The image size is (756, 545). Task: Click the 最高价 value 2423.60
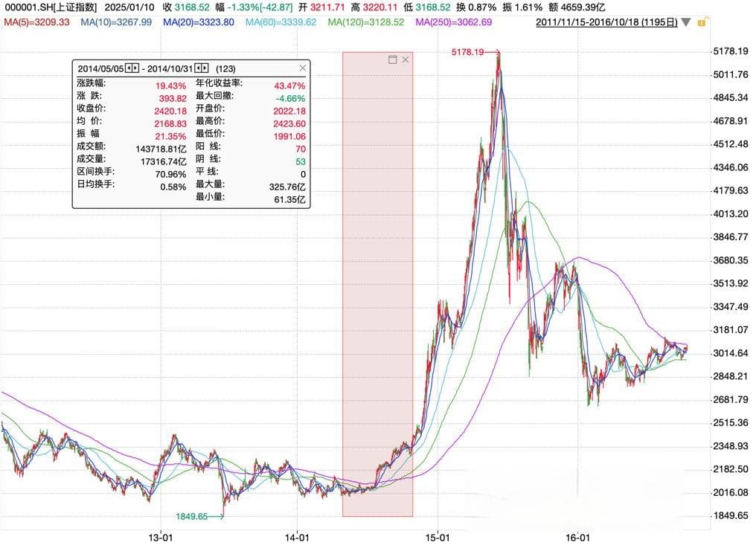pyautogui.click(x=289, y=123)
